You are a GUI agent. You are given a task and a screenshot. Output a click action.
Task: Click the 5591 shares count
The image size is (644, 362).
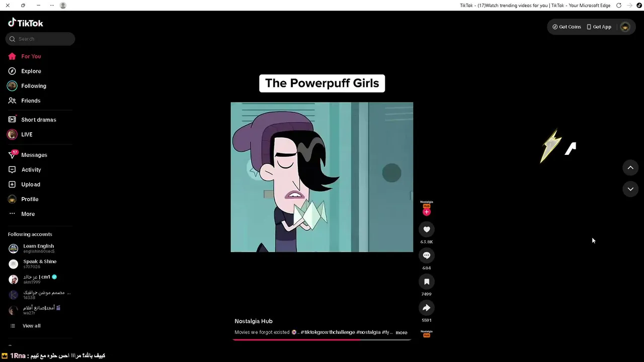[427, 320]
